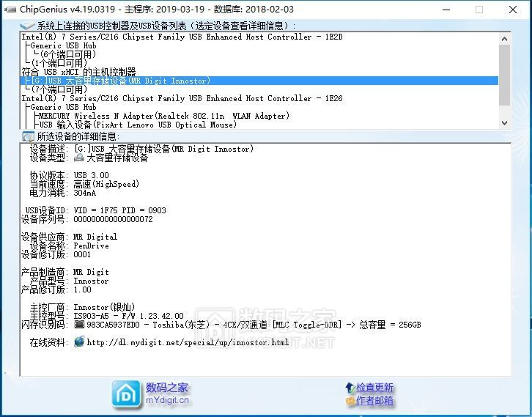This screenshot has height=417, width=532.
Task: Click the flash chip icon beside 983CA5937ED0
Action: pos(79,325)
